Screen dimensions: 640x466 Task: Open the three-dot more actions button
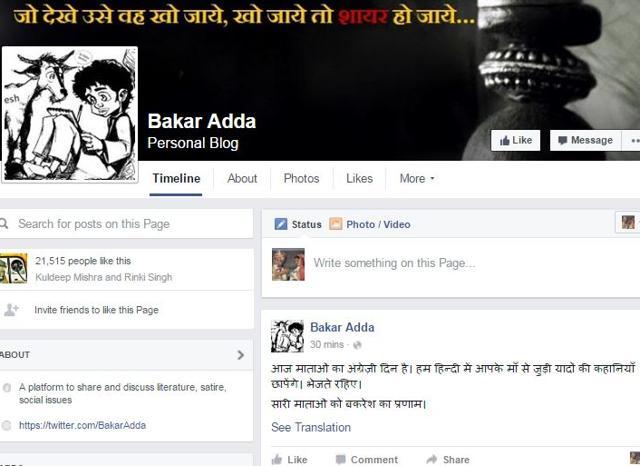point(631,141)
